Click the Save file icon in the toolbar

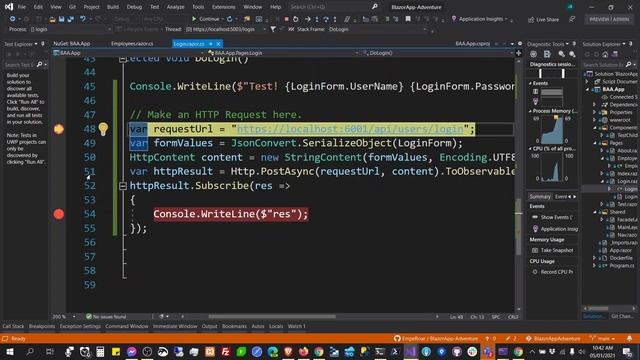point(62,19)
